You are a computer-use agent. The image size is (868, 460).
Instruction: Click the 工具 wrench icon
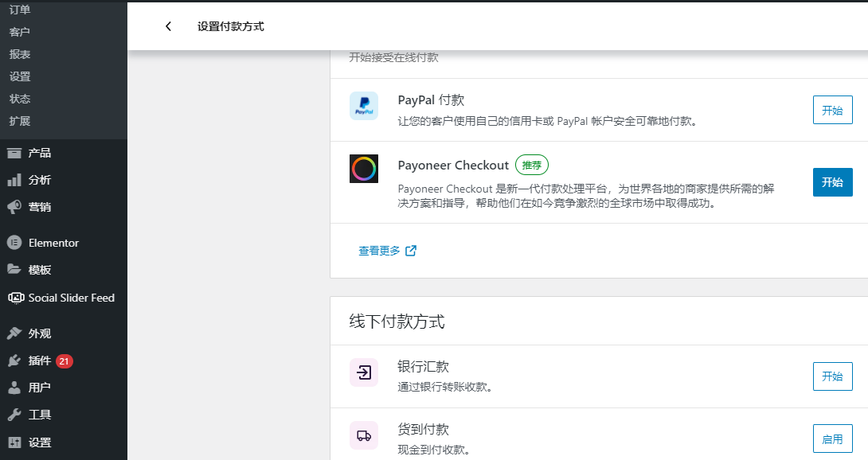click(14, 415)
